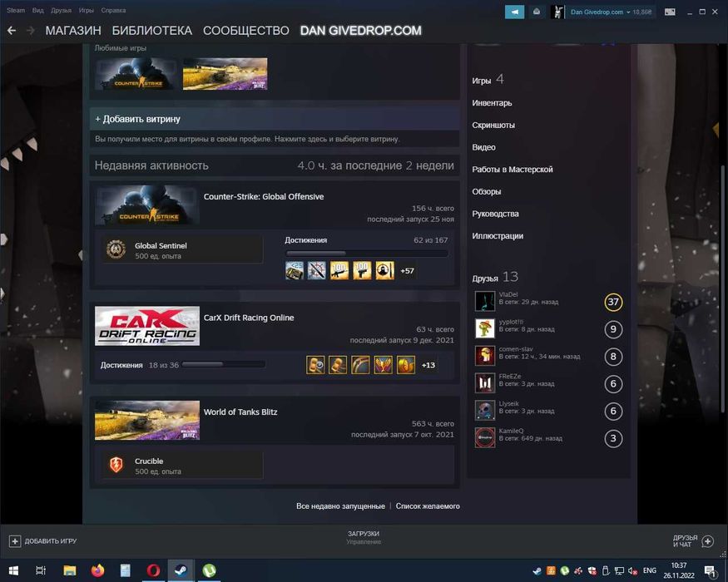
Task: Switch to Big Picture mode icon
Action: click(x=670, y=12)
